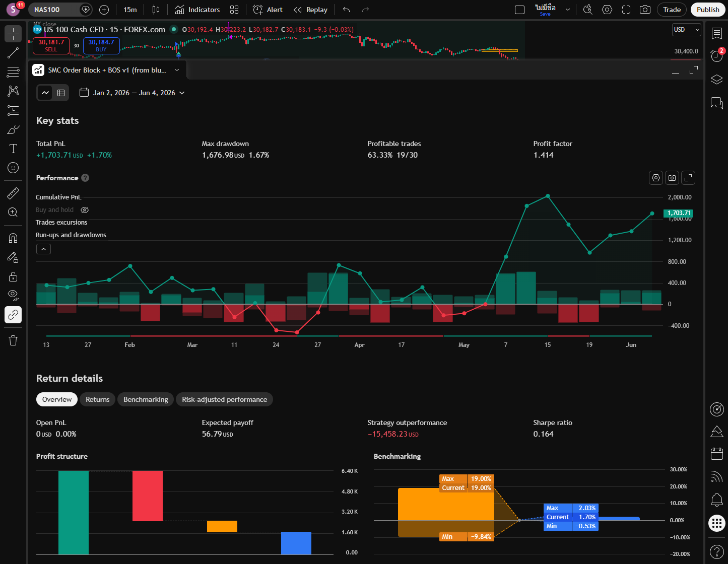This screenshot has height=564, width=728.
Task: Open the strategy name dropdown chevron
Action: pos(177,70)
